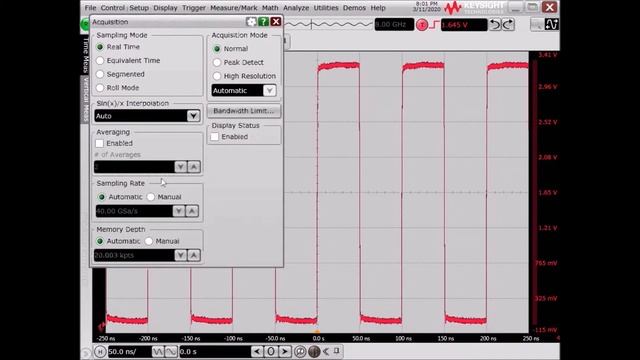Screen dimensions: 640x360
Task: Click the green run button at top left
Action: tap(85, 24)
